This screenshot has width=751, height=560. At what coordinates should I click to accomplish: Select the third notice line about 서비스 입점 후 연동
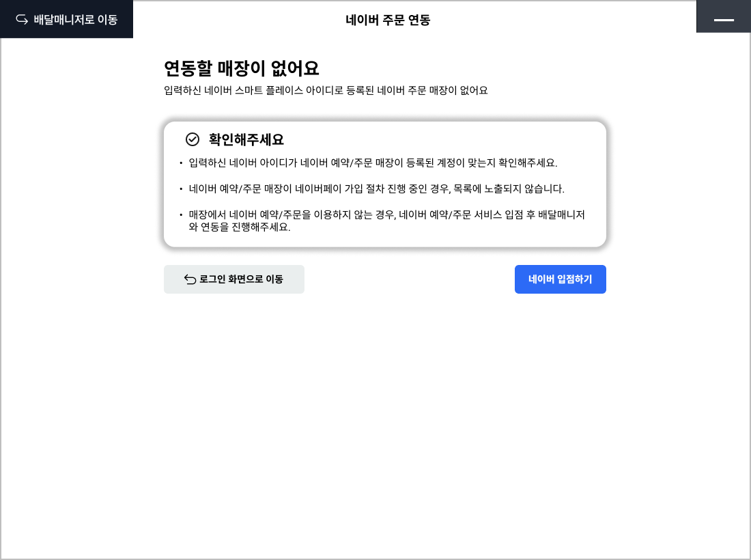click(386, 221)
